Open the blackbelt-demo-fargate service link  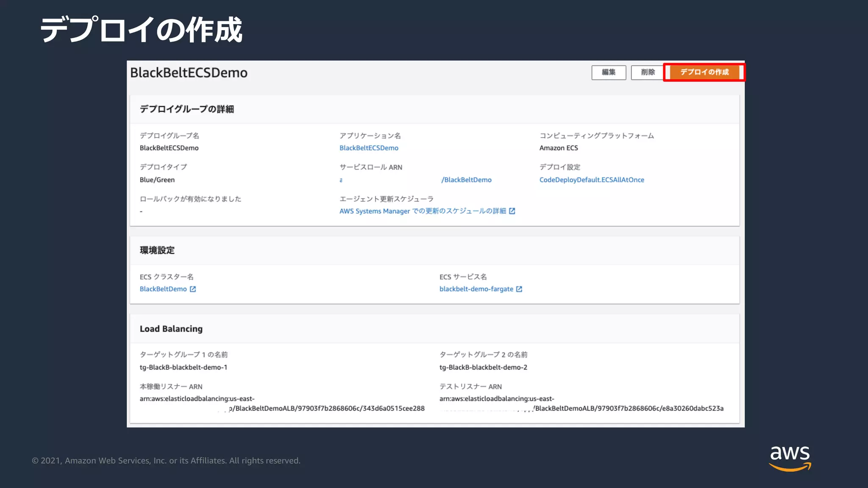(476, 289)
